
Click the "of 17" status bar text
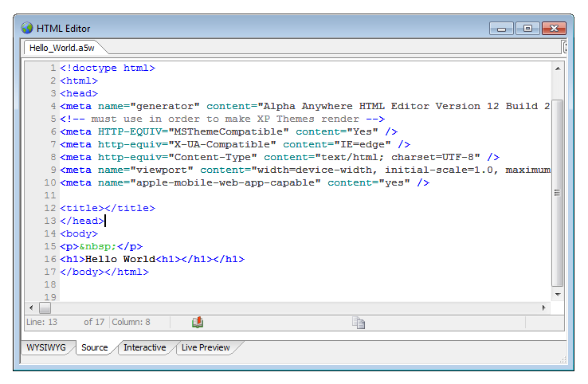94,322
